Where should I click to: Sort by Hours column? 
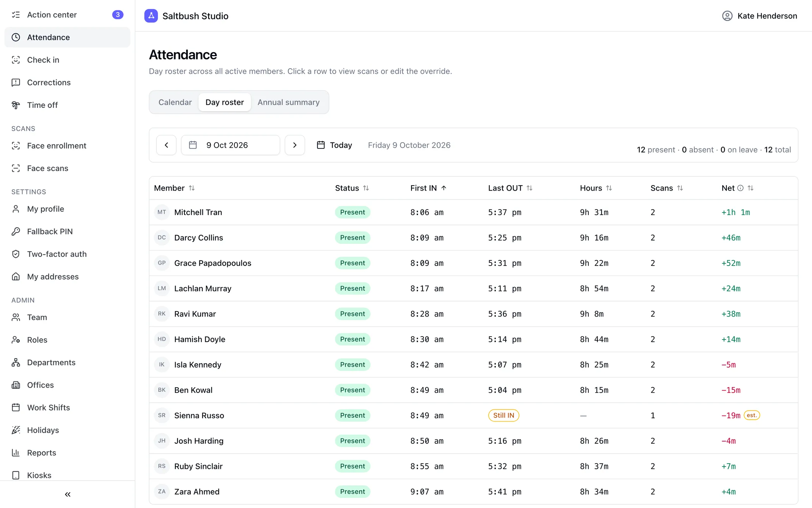(596, 188)
